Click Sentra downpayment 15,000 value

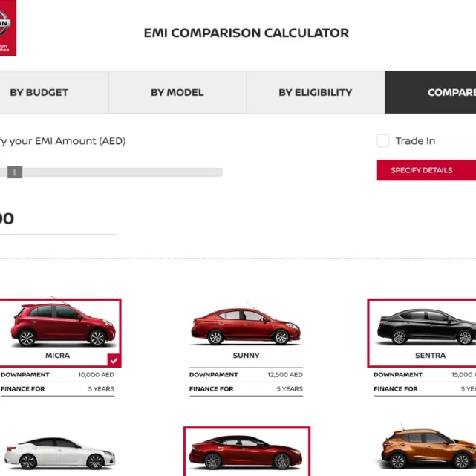[463, 374]
